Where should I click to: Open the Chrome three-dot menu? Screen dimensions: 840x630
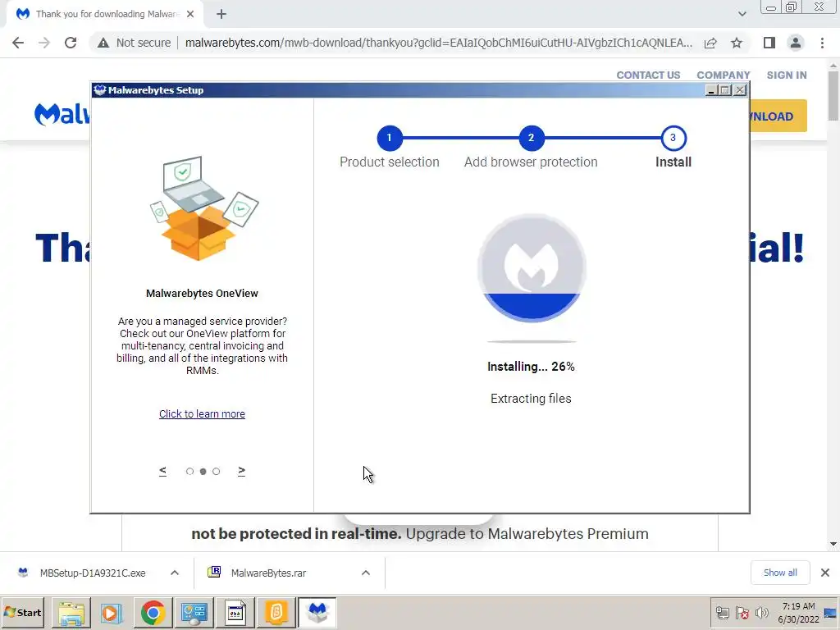pos(822,43)
